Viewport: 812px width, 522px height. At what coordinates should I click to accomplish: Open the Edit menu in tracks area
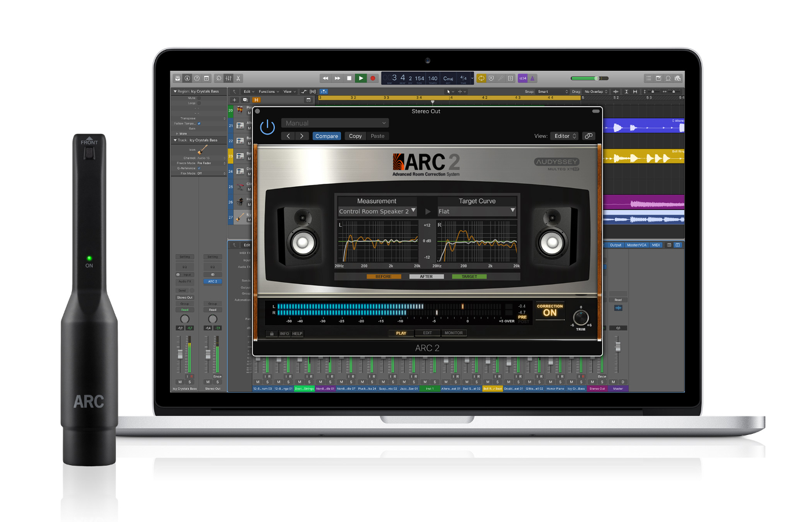point(249,92)
